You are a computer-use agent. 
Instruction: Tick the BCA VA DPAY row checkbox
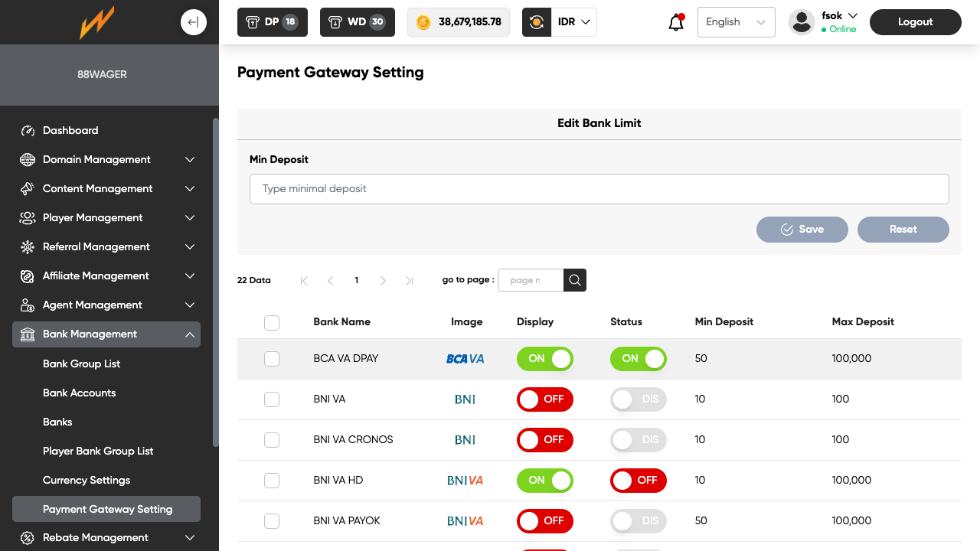coord(272,359)
